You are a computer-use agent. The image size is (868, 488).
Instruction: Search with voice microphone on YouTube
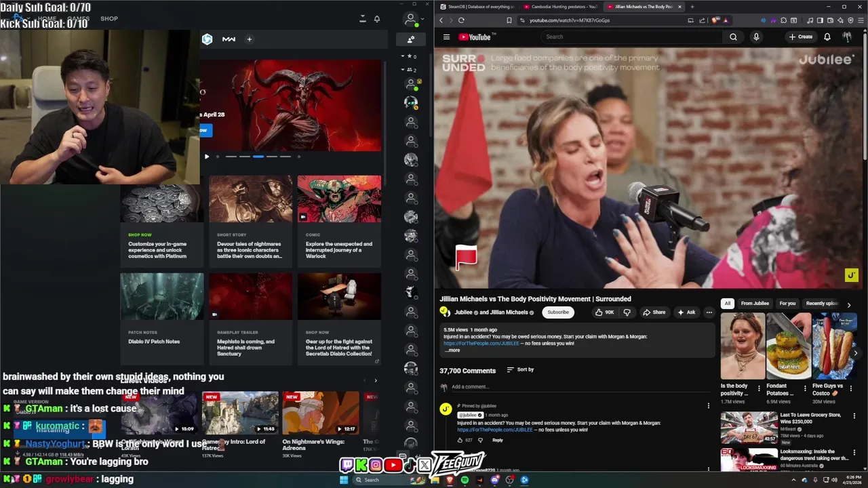[756, 37]
